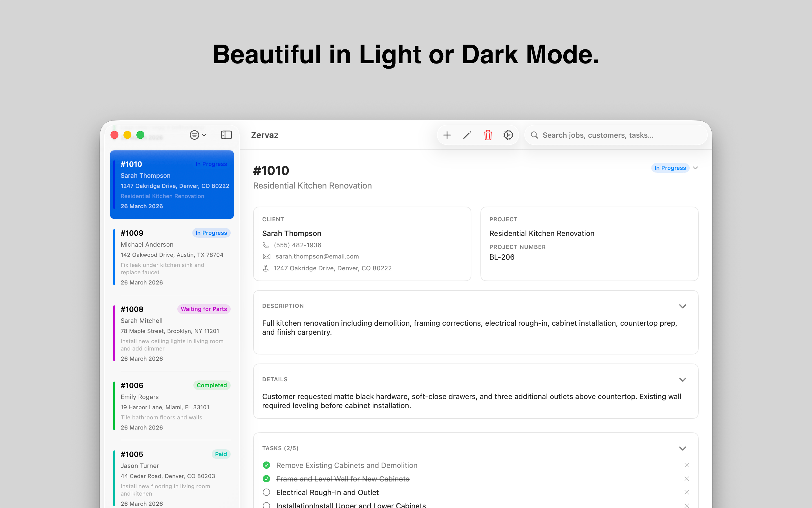Click In Progress badge on job #1009
The height and width of the screenshot is (508, 812).
pos(211,233)
